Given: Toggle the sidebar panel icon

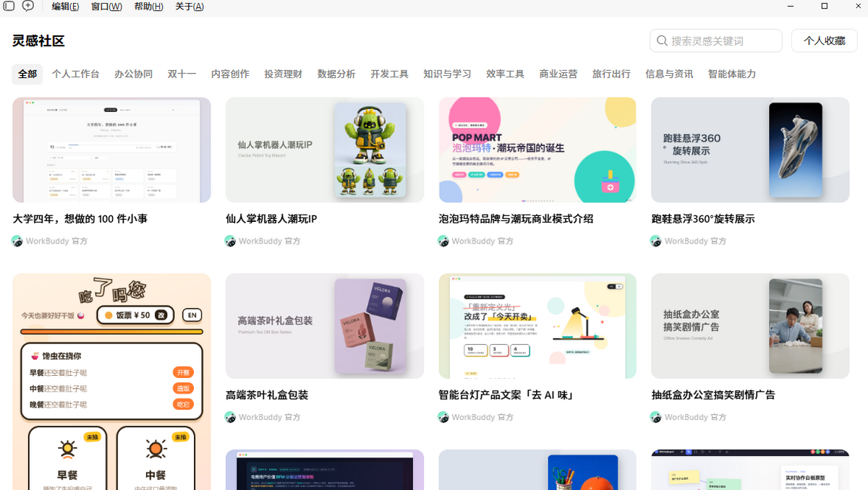Looking at the screenshot, I should point(9,6).
